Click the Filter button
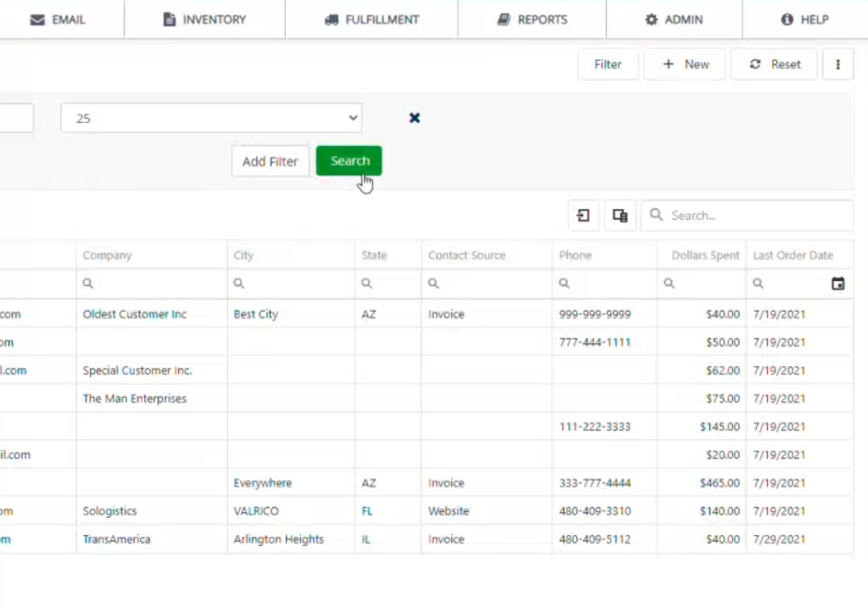The width and height of the screenshot is (868, 608). [x=608, y=65]
